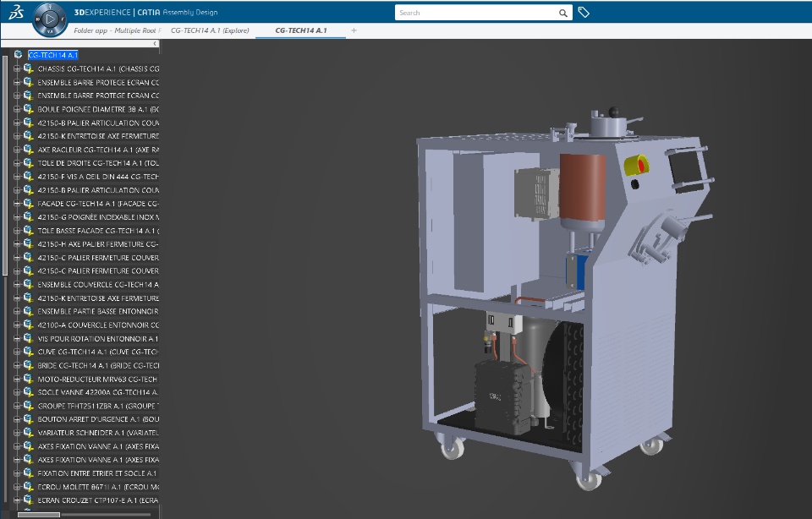812x519 pixels.
Task: Expand the CUVE CG-TECH14 node
Action: (x=17, y=352)
